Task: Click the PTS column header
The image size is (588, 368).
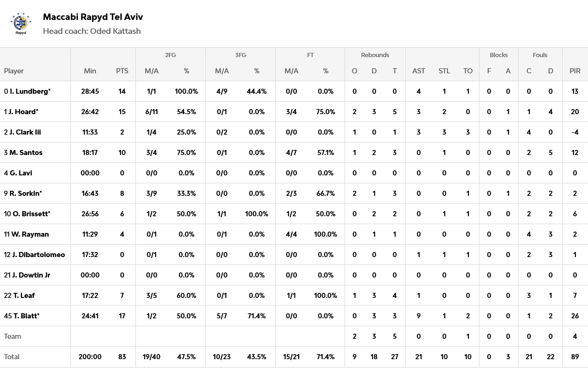Action: tap(122, 71)
